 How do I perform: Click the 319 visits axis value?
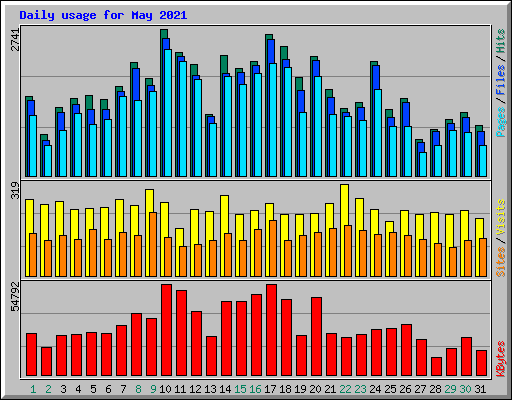point(15,190)
